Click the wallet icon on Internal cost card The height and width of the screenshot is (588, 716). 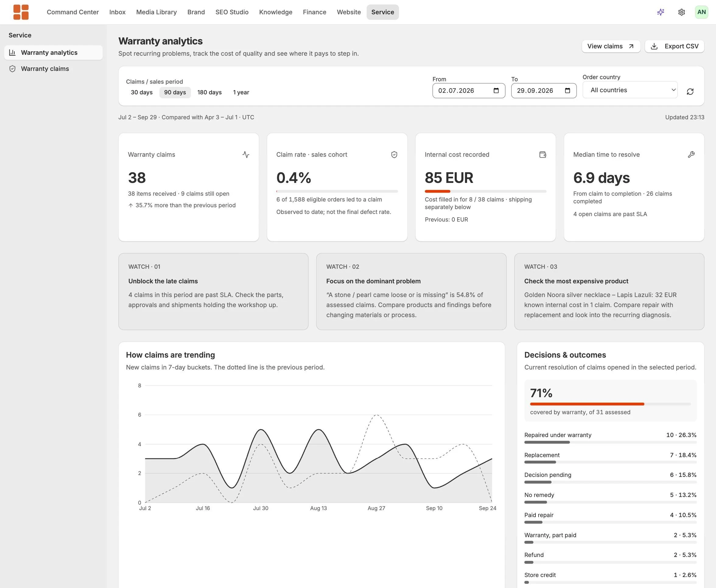tap(542, 155)
